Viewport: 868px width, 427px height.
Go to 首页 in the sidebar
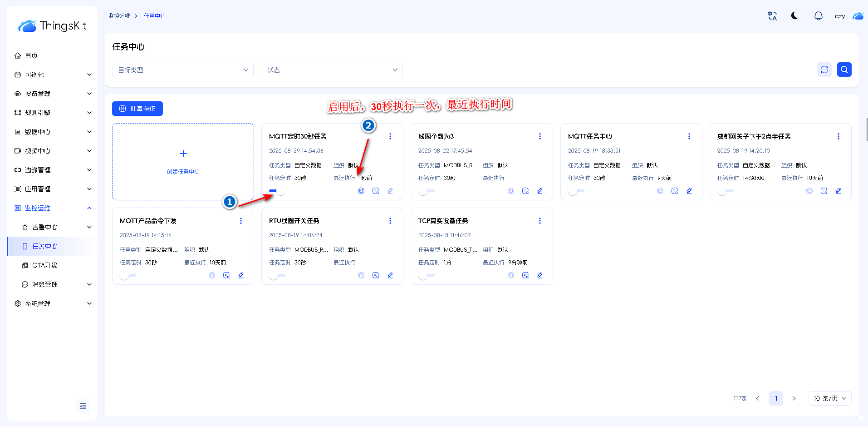(x=31, y=55)
